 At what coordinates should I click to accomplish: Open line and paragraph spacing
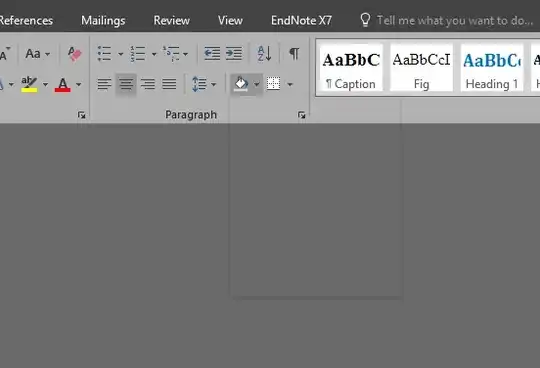[199, 84]
